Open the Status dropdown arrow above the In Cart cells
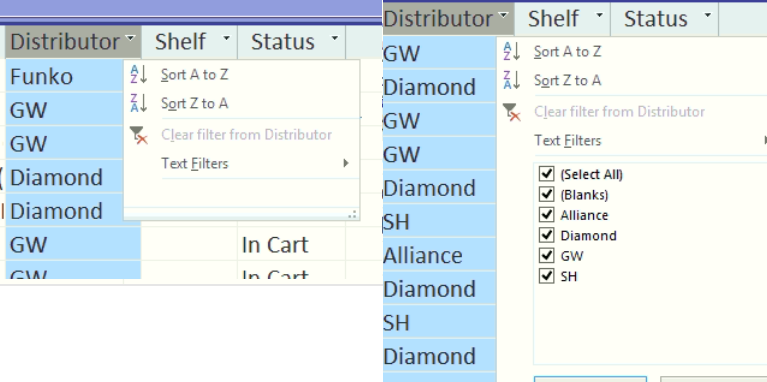 click(x=335, y=38)
